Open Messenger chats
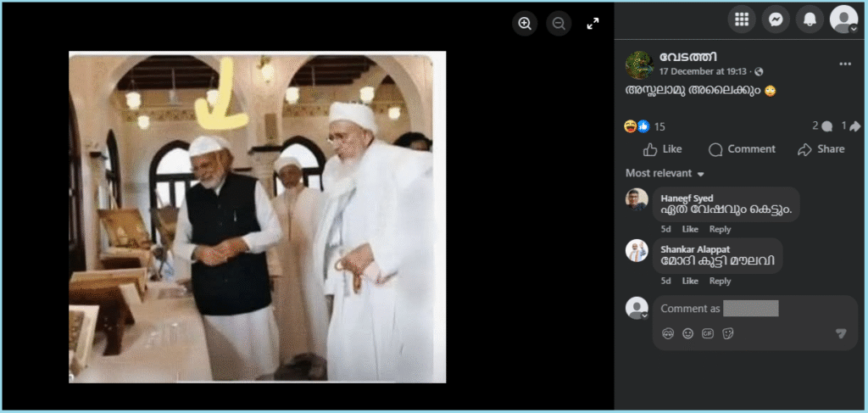 (776, 20)
